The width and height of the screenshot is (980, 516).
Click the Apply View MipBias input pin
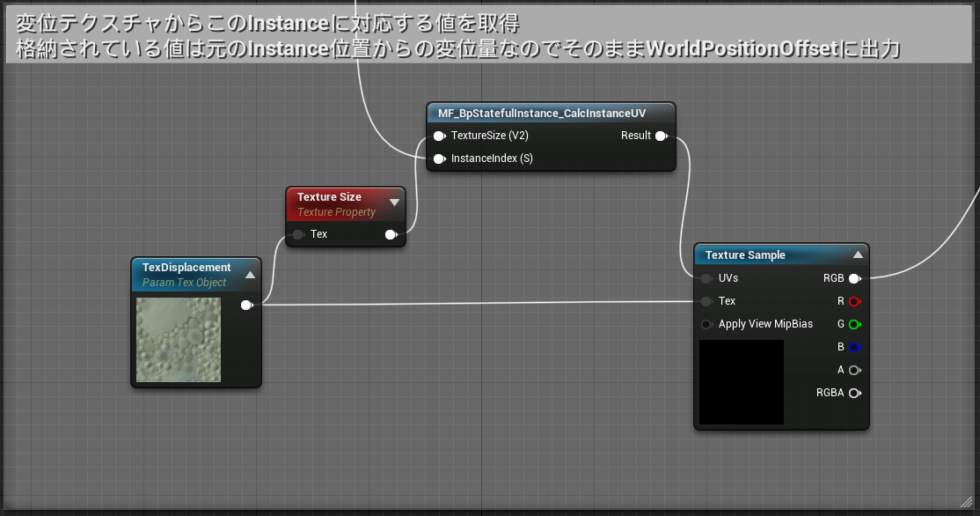(706, 324)
